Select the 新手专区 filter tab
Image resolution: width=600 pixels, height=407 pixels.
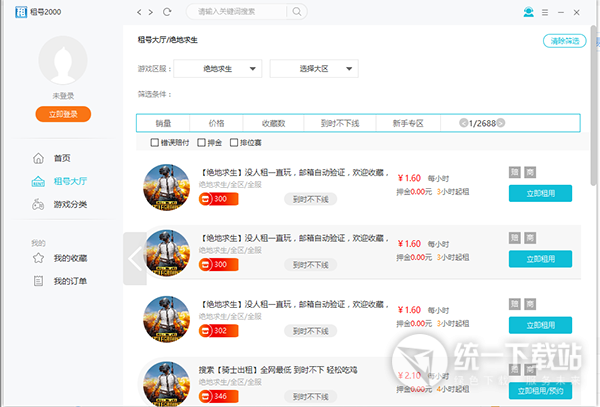[x=407, y=123]
